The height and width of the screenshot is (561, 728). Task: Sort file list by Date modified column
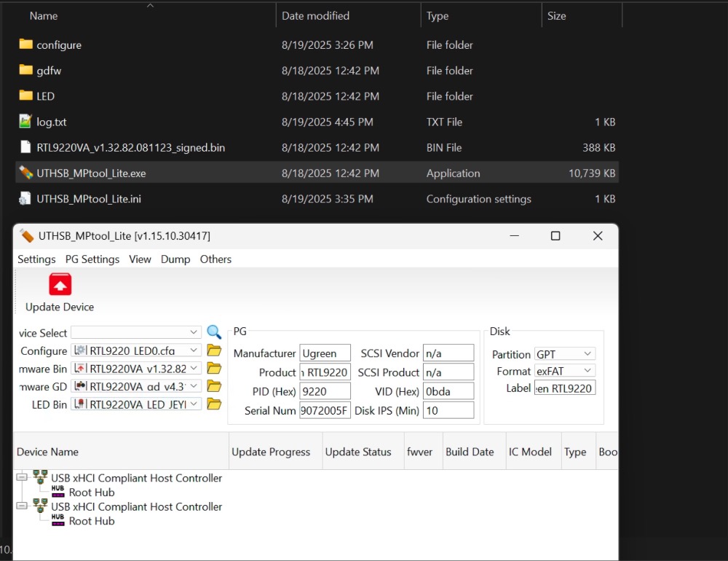click(315, 16)
